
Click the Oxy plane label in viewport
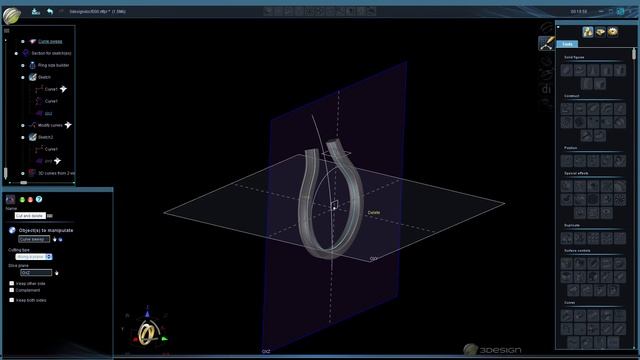click(373, 259)
